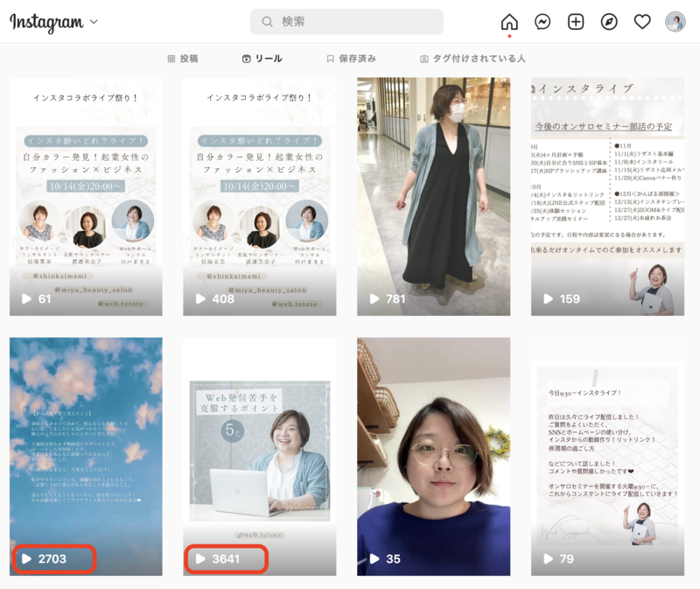Open Explore compass icon

(609, 21)
